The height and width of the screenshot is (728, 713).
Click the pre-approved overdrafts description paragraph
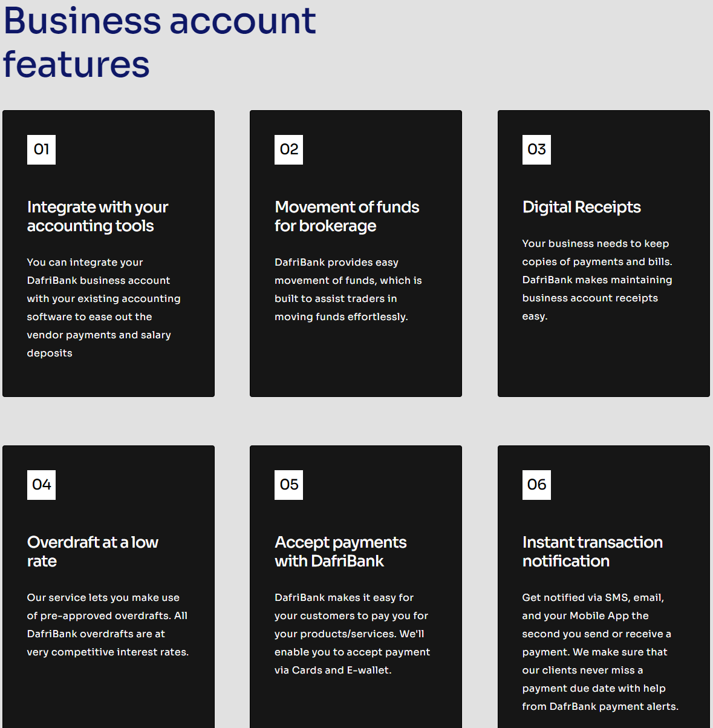click(108, 625)
